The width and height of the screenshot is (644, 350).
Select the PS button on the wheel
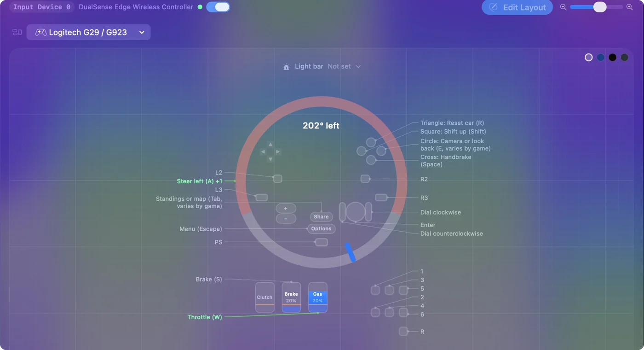click(x=322, y=242)
